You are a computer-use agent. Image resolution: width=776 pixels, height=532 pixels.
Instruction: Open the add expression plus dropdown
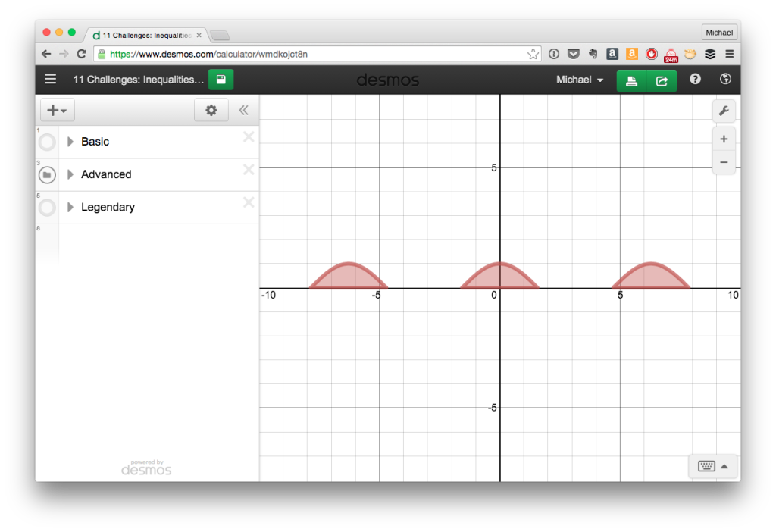click(x=57, y=110)
